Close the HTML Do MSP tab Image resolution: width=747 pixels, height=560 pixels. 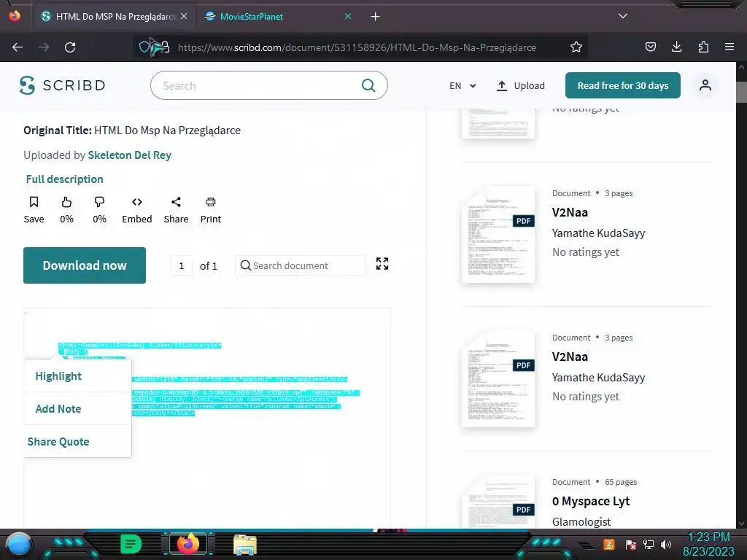pyautogui.click(x=184, y=16)
